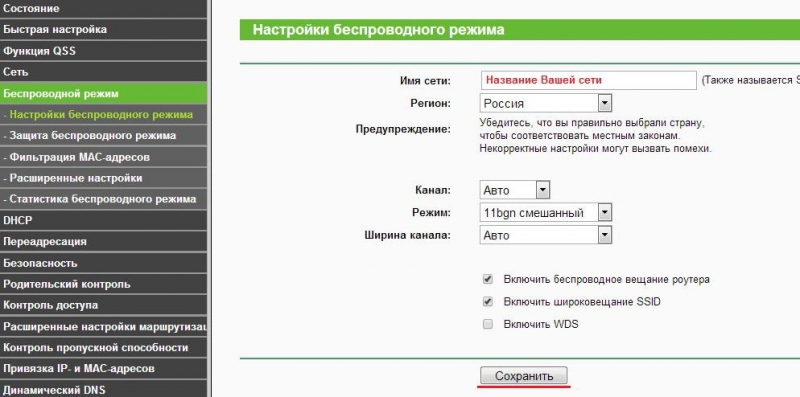
Task: Open the Регион dropdown showing Россия
Action: point(545,104)
